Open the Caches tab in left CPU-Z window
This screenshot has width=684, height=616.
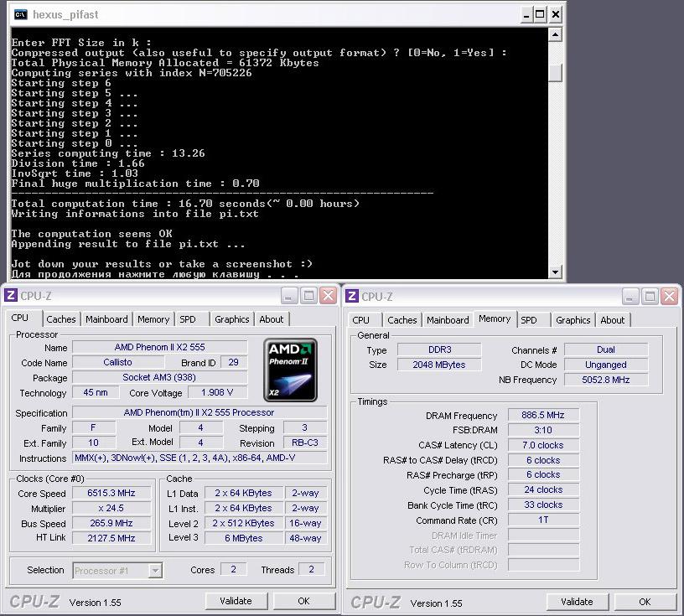(61, 319)
